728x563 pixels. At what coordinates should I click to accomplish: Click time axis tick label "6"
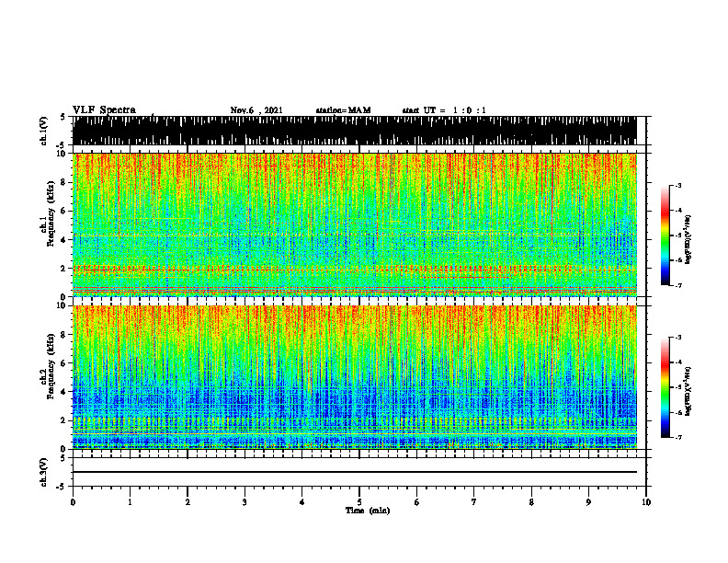coord(417,502)
